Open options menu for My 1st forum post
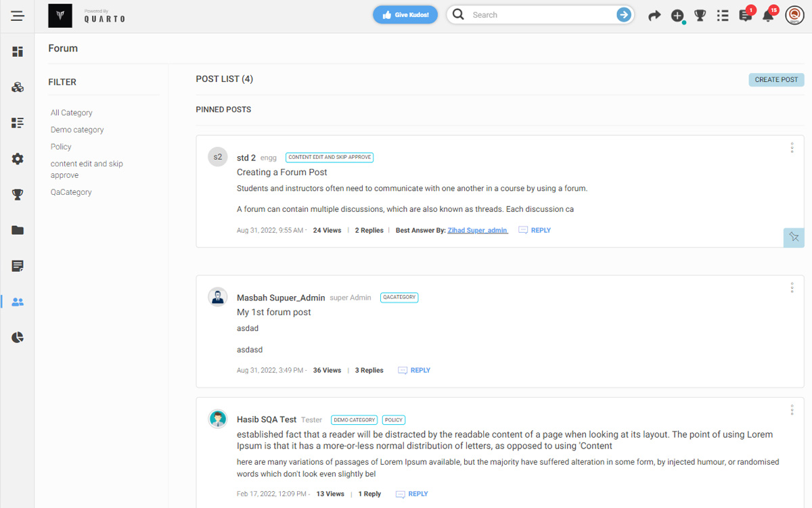This screenshot has width=812, height=508. point(792,287)
